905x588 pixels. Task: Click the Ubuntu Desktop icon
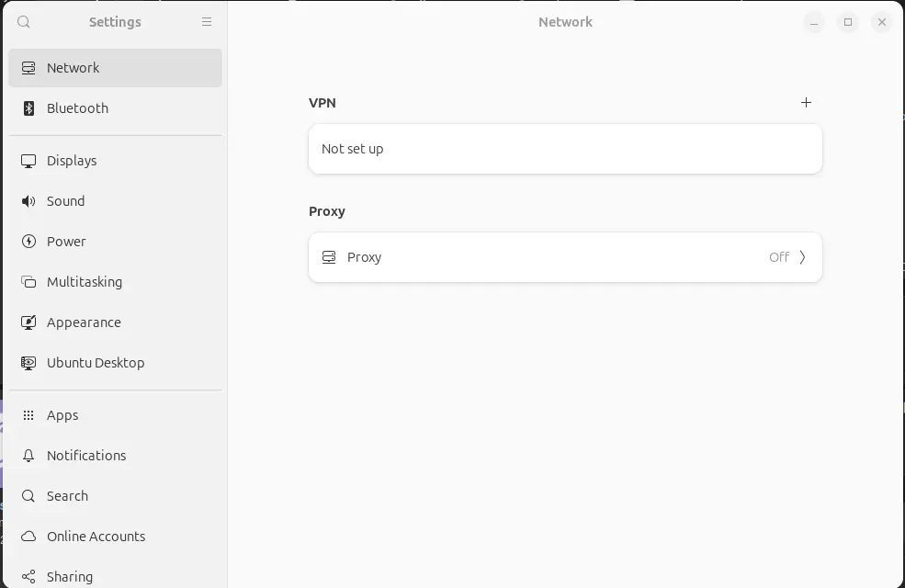(x=28, y=363)
